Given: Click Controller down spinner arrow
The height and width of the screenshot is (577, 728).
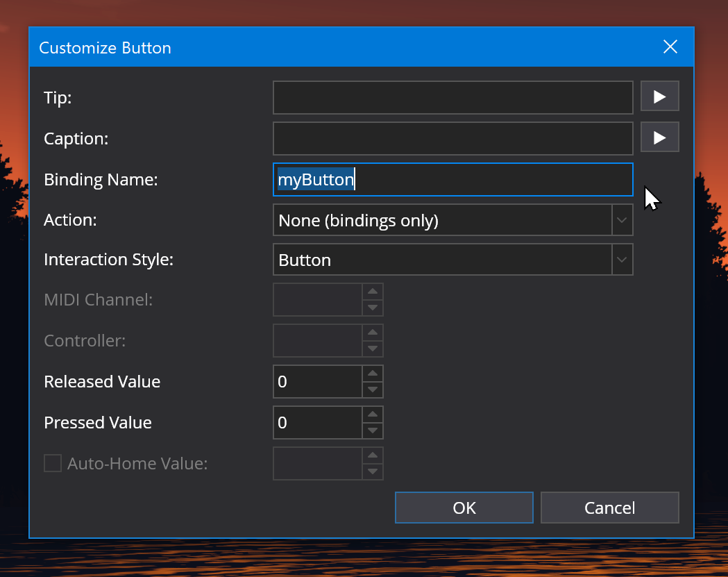Looking at the screenshot, I should [x=373, y=349].
